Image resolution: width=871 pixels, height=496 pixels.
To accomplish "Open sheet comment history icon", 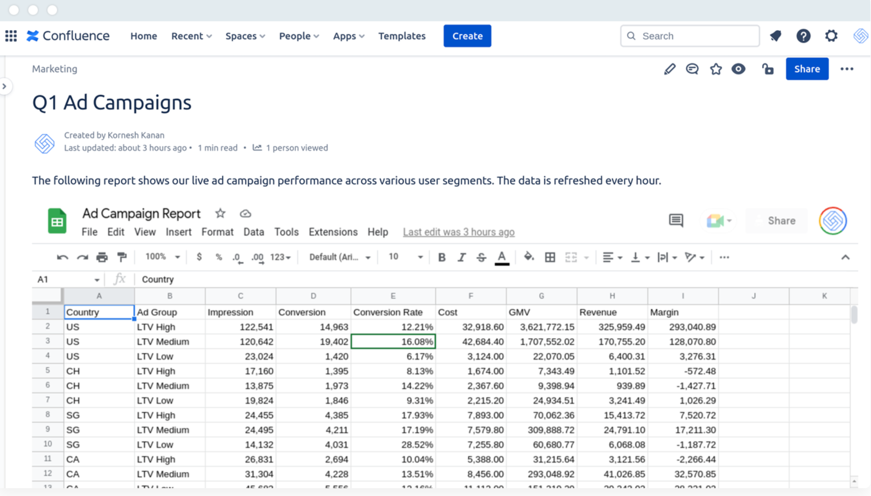I will point(676,220).
